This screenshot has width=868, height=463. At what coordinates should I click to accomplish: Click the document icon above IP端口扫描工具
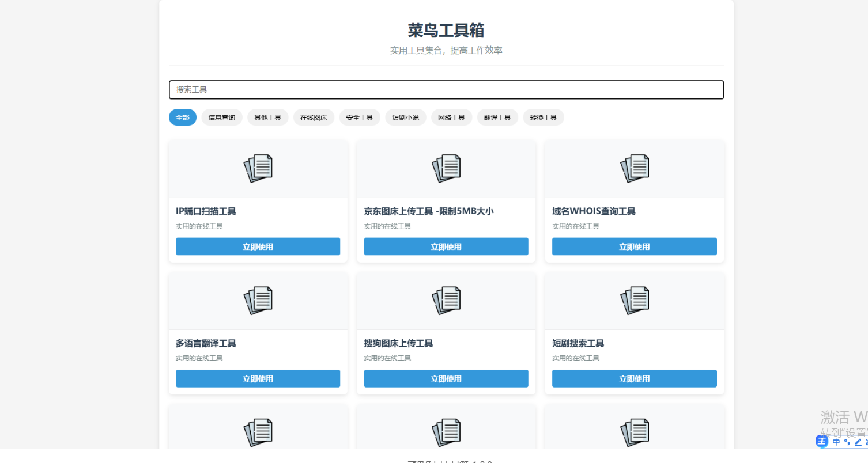click(258, 169)
